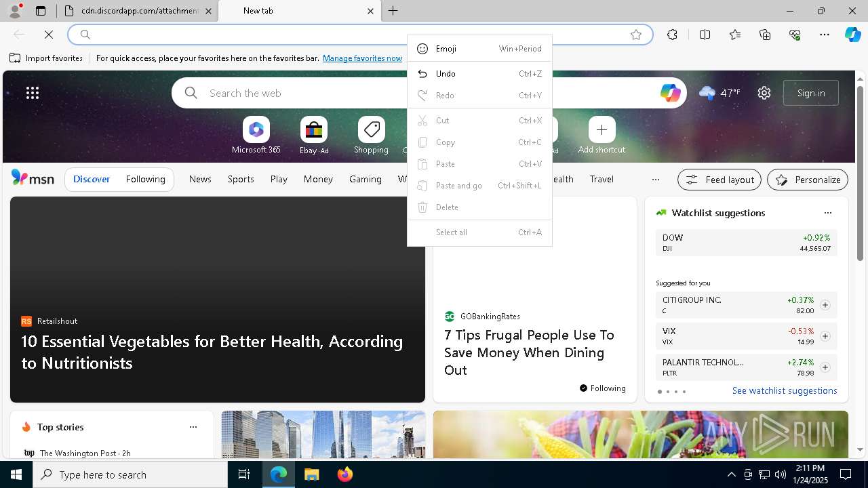This screenshot has width=868, height=488.
Task: Open the Edge profile icon
Action: pos(15,11)
